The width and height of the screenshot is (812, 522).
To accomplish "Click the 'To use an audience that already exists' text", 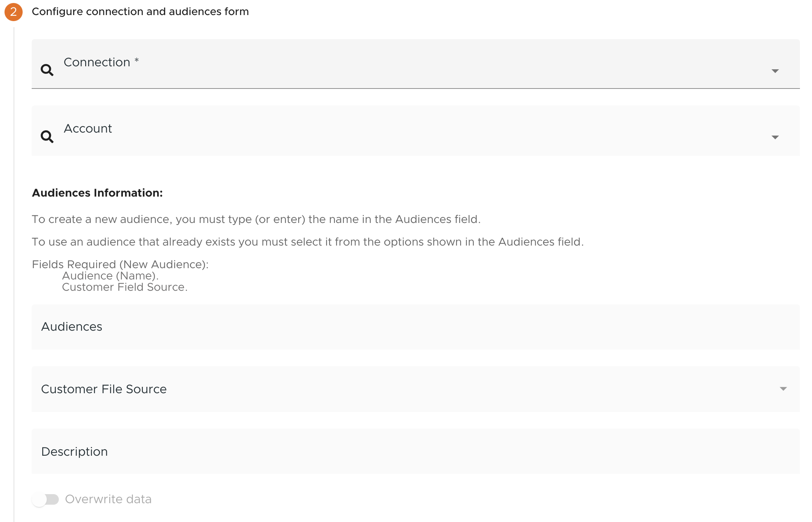I will coord(307,242).
